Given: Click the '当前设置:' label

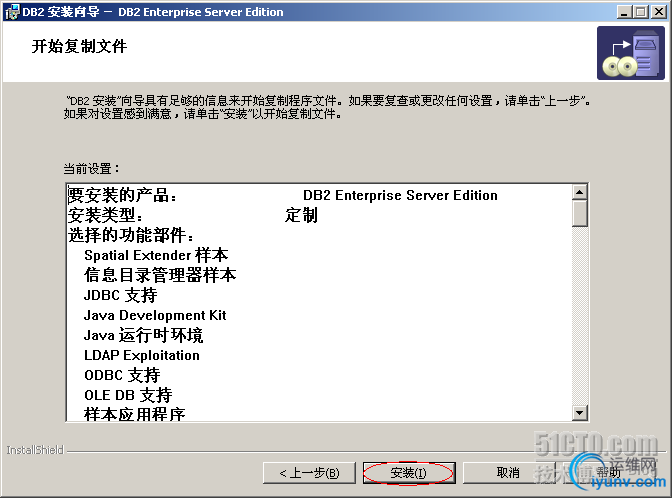Looking at the screenshot, I should (x=91, y=168).
